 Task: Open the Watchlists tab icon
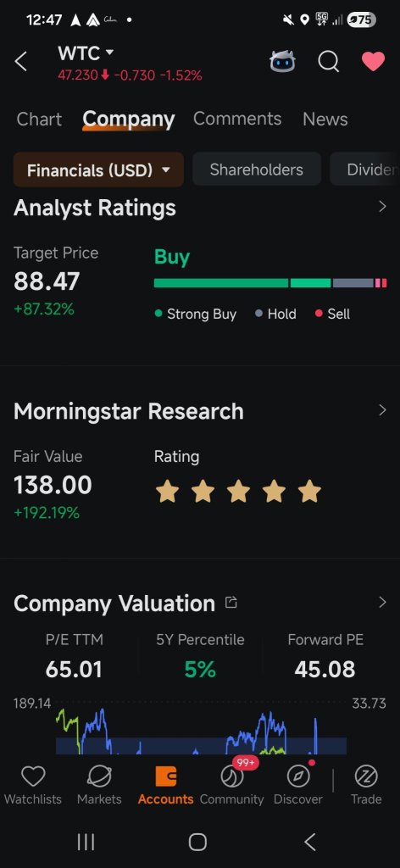33,776
